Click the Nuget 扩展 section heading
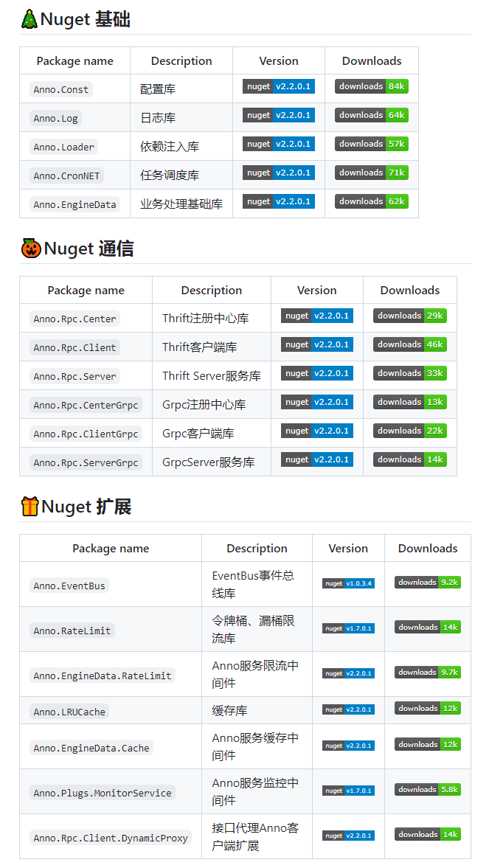Screen dimensions: 489x868 pyautogui.click(x=86, y=507)
